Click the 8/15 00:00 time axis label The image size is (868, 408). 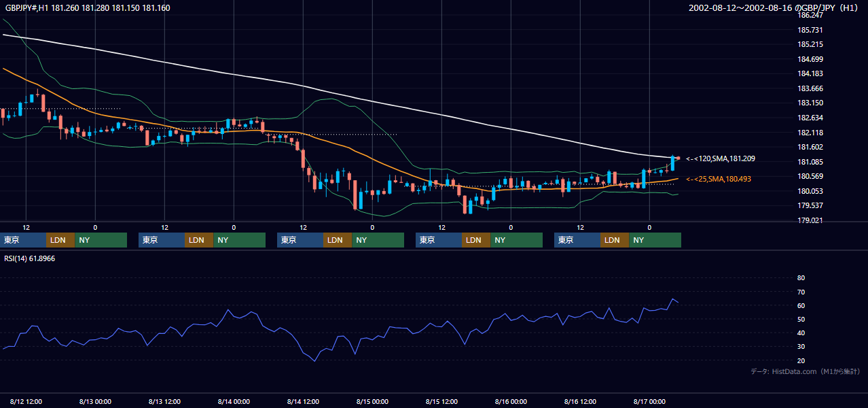[372, 401]
